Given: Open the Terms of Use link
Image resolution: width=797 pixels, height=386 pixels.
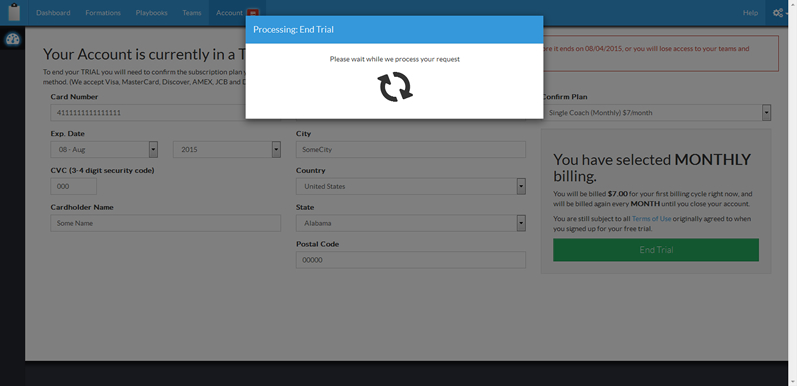Looking at the screenshot, I should click(x=651, y=219).
